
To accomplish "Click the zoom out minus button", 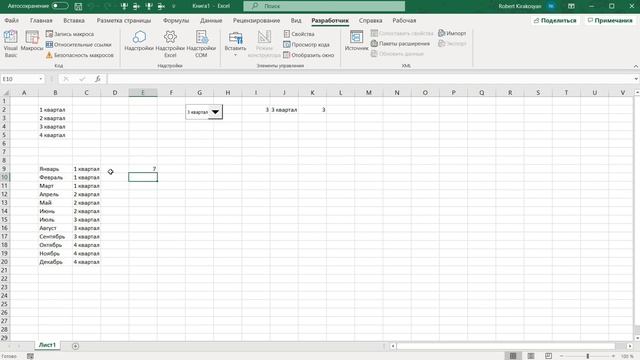I will tap(562, 356).
